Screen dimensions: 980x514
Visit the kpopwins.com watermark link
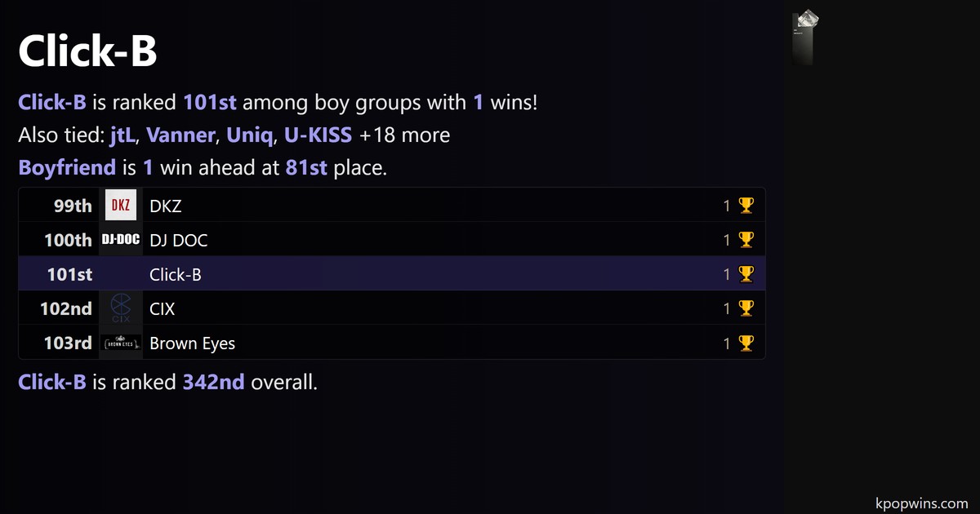[x=920, y=503]
